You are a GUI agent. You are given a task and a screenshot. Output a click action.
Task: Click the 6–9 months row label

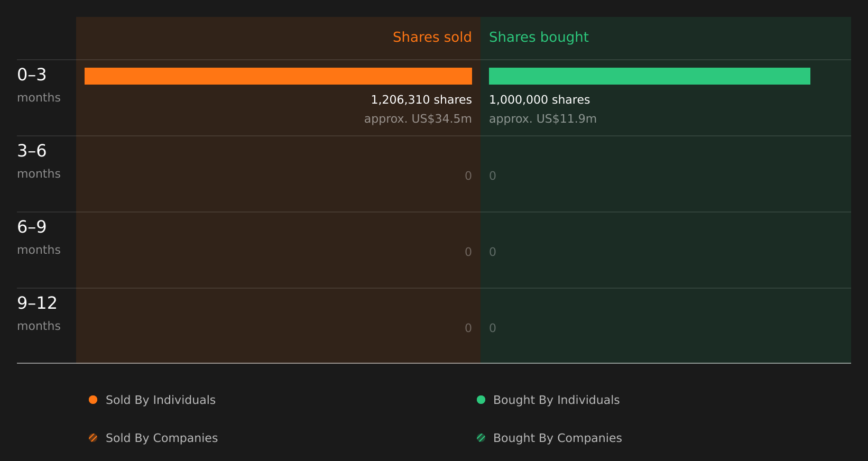39,237
